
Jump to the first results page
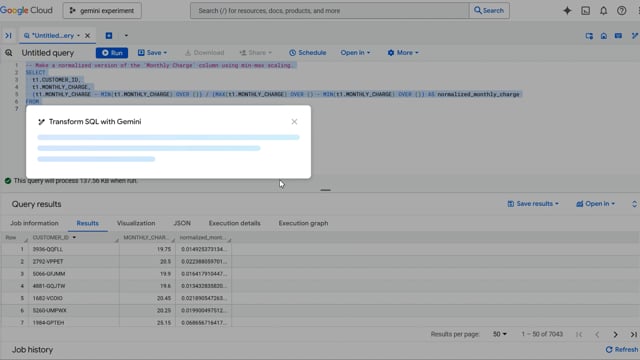coord(579,334)
